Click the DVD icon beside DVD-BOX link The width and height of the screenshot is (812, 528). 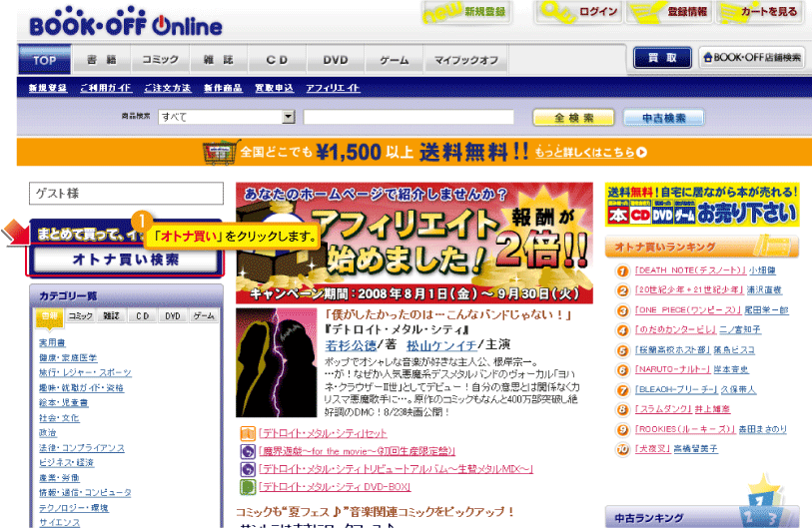pyautogui.click(x=248, y=487)
